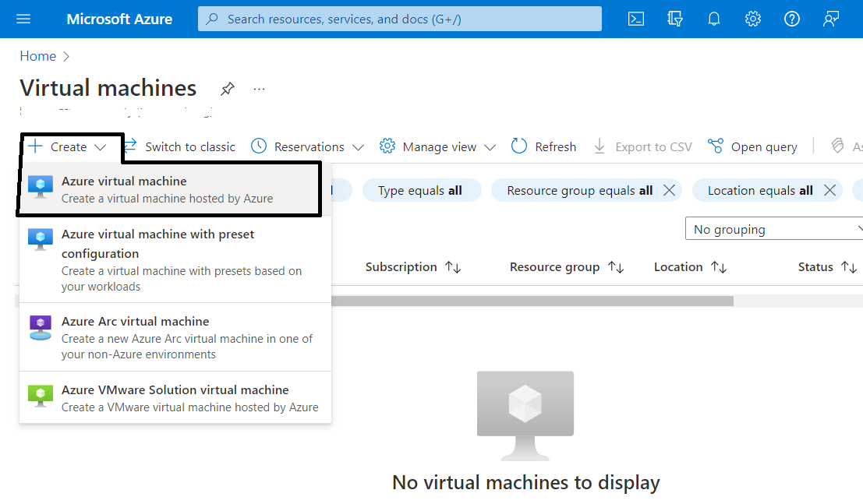The image size is (863, 504).
Task: Open Cloud Shell from the top bar
Action: pyautogui.click(x=635, y=19)
